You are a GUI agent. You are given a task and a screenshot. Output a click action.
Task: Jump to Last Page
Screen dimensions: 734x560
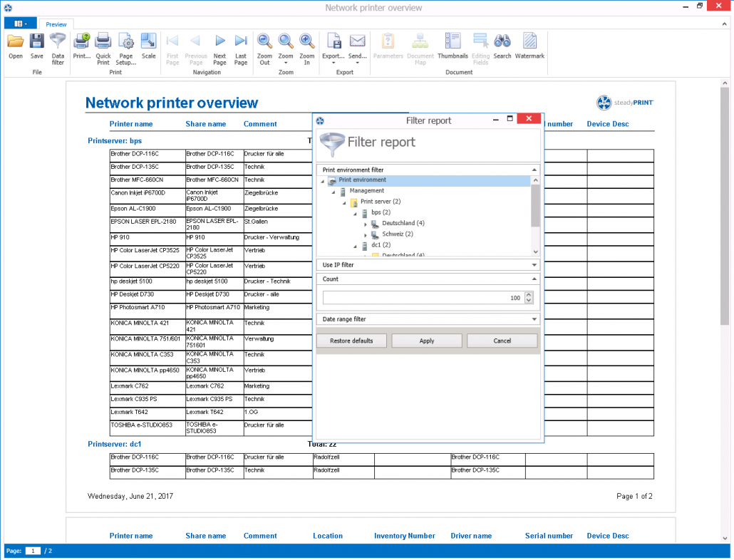241,48
